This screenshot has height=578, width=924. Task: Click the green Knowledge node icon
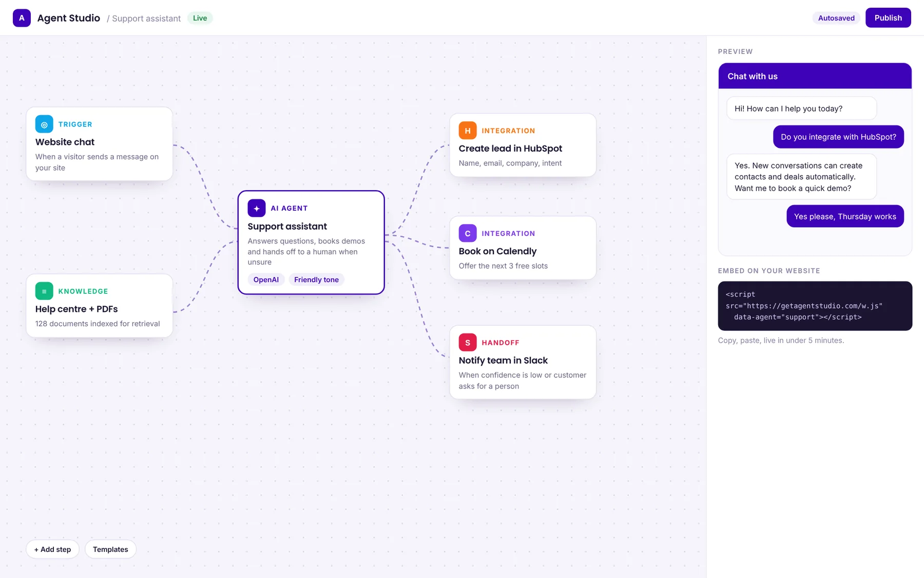[44, 291]
